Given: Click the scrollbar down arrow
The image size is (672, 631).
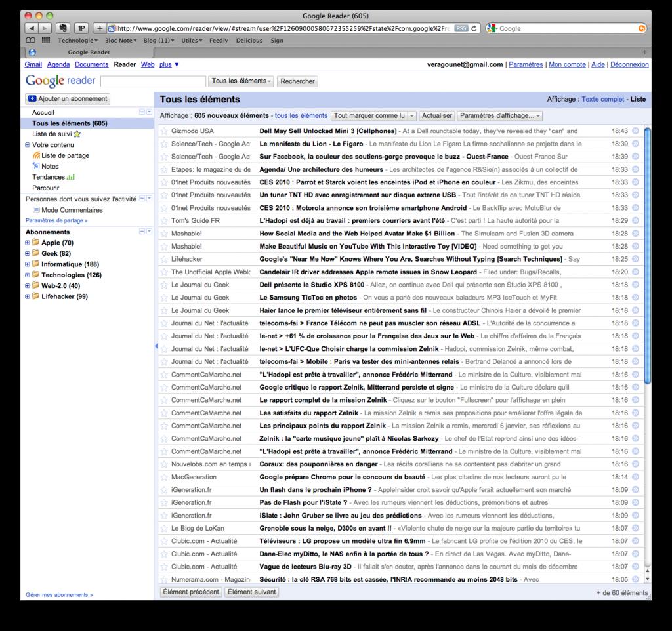Looking at the screenshot, I should tap(648, 579).
